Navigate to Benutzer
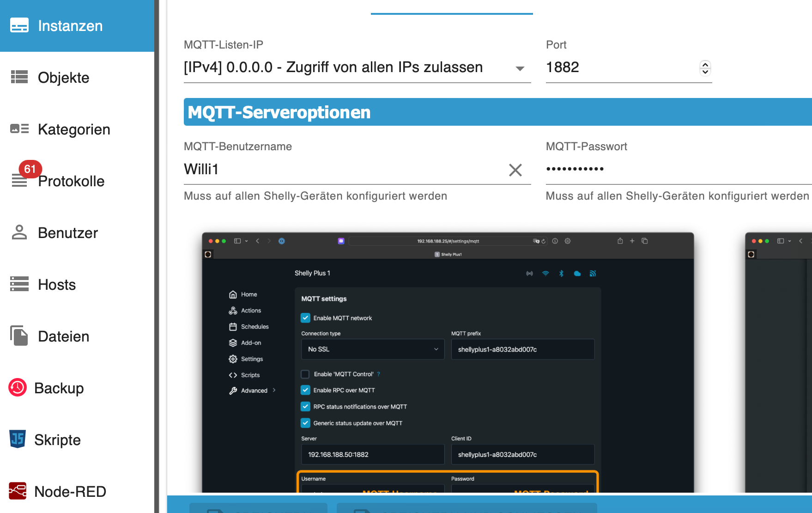Viewport: 812px width, 513px height. [77, 233]
